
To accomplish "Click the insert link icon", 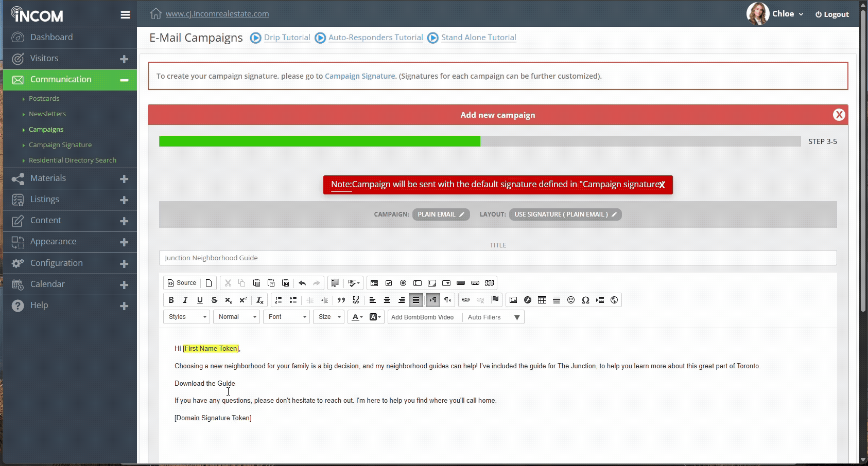I will tap(466, 300).
